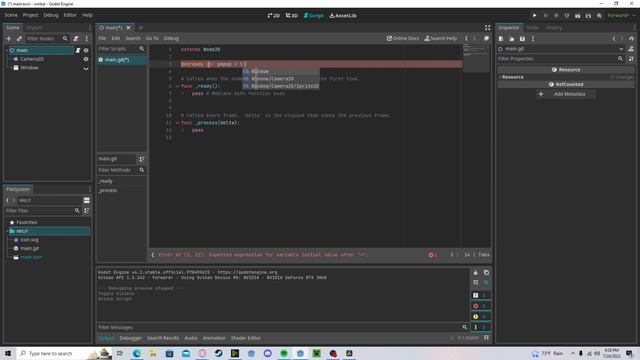Open the script editor Search menu
This screenshot has height=360, width=640.
click(x=133, y=38)
